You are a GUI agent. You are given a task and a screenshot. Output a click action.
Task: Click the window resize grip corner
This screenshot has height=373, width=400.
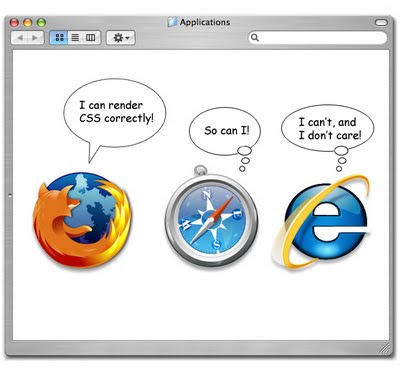[385, 348]
